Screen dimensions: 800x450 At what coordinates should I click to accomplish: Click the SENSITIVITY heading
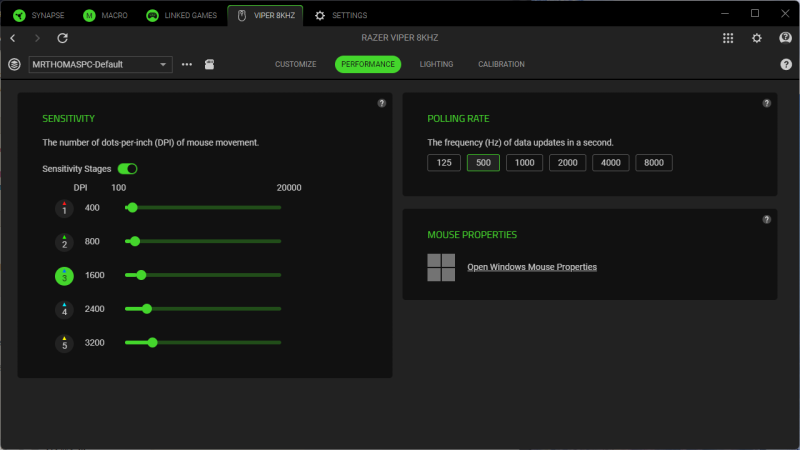pyautogui.click(x=68, y=118)
